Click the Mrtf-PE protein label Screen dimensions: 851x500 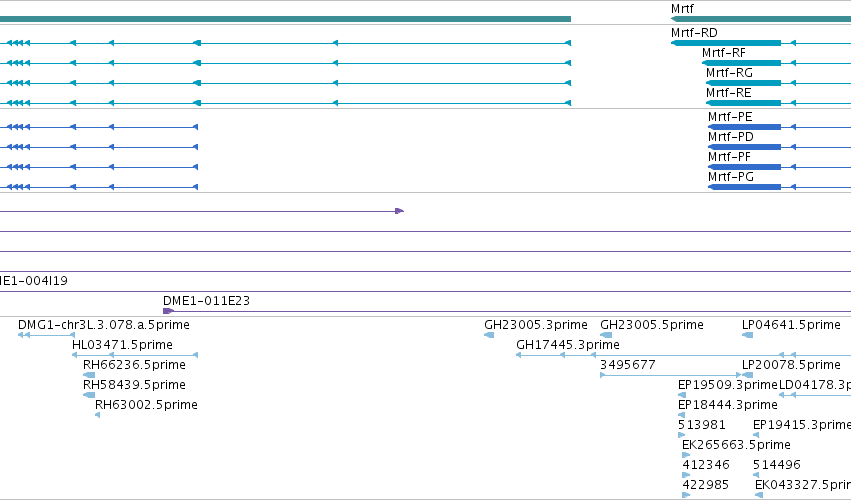730,117
